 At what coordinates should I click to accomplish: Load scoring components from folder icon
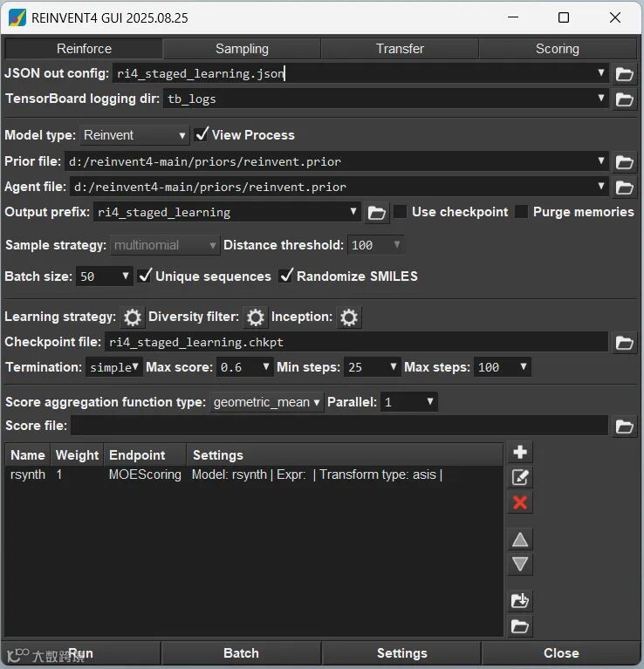click(520, 626)
